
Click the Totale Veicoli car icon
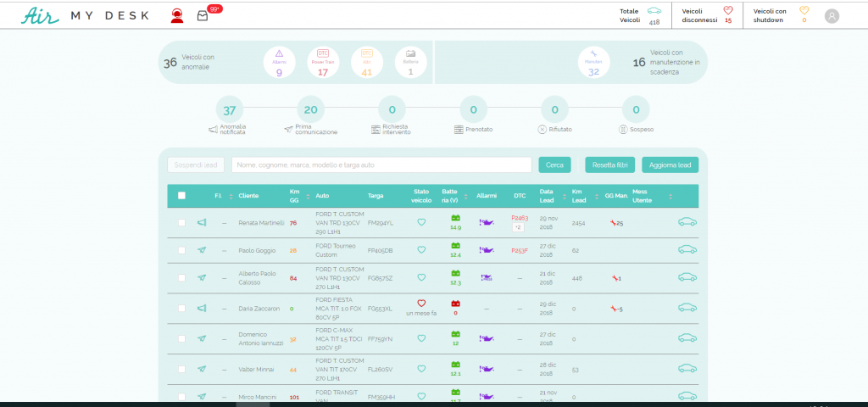(654, 10)
